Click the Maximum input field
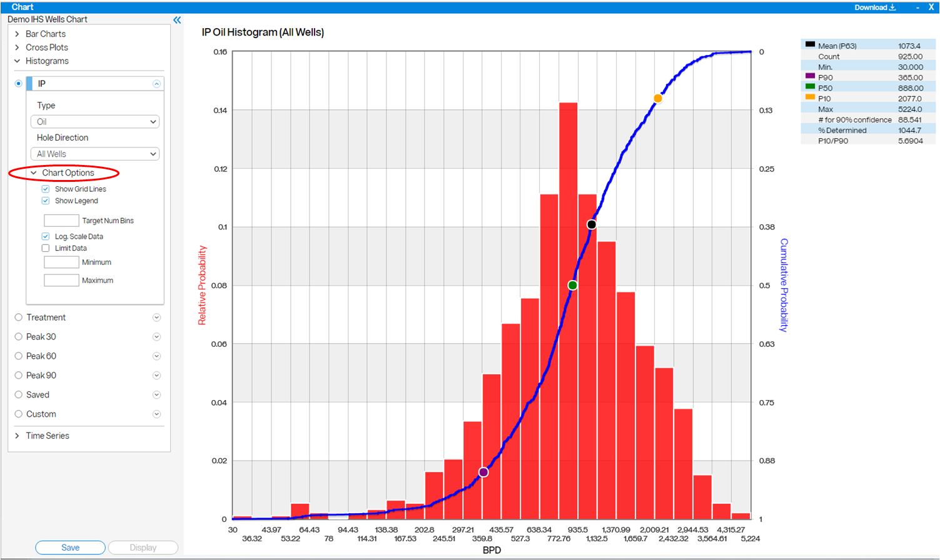The image size is (940, 560). [x=61, y=281]
